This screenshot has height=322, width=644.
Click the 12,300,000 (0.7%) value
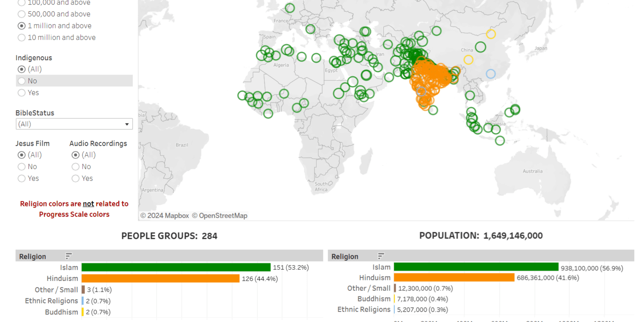click(426, 289)
